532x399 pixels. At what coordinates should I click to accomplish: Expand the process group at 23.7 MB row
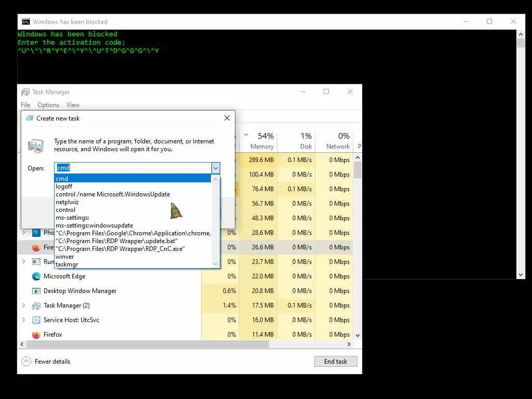(x=23, y=262)
